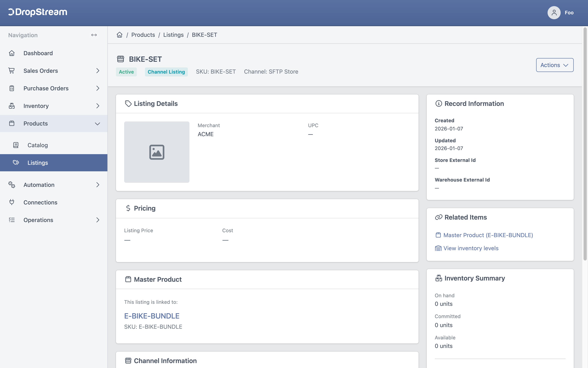Click View inventory levels link

471,248
